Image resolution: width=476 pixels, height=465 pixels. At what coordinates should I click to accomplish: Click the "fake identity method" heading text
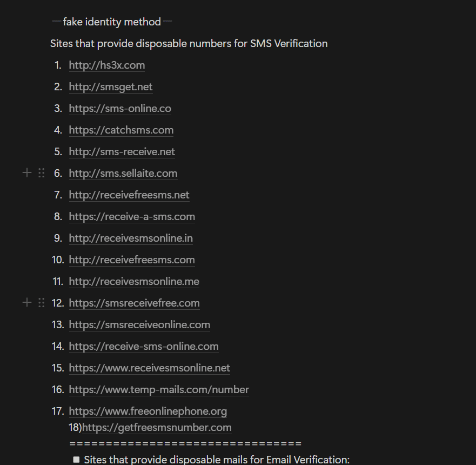click(112, 22)
